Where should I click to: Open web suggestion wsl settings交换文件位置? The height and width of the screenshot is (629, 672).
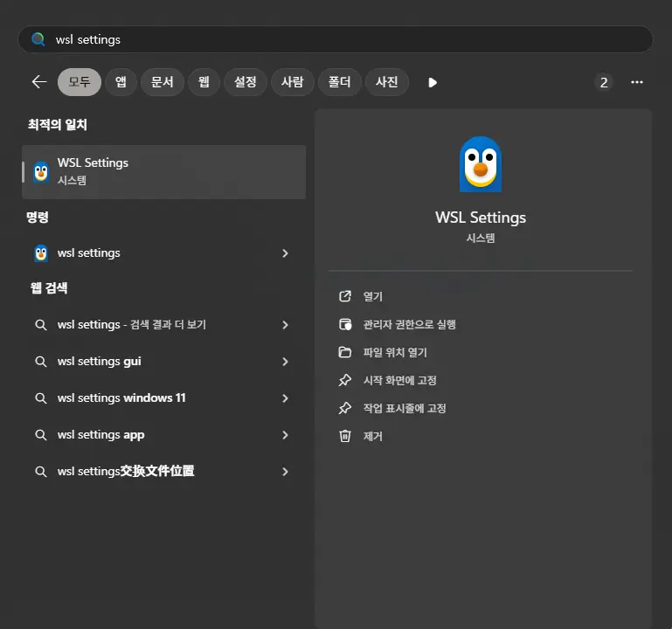pos(163,472)
